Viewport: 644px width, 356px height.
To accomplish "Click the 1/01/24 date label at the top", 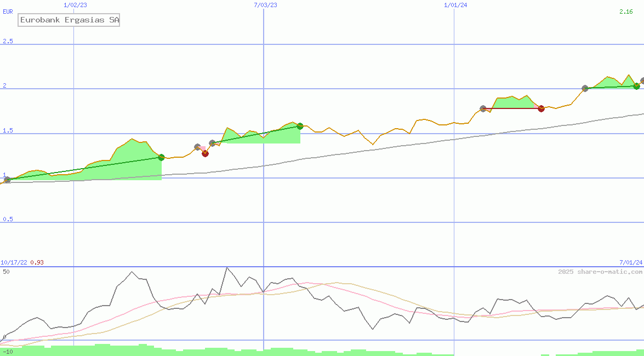I will pos(455,5).
